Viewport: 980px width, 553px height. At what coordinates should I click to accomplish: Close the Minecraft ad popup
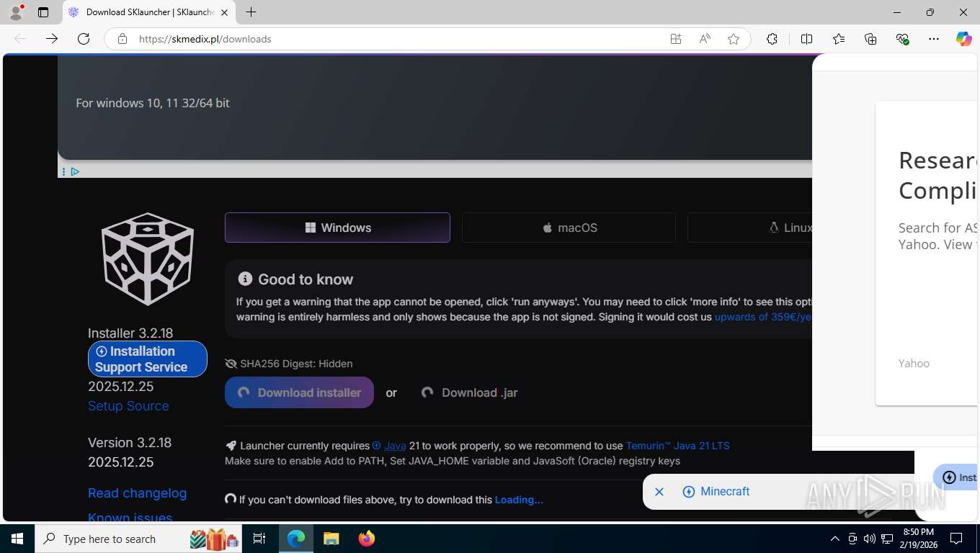[x=659, y=492]
